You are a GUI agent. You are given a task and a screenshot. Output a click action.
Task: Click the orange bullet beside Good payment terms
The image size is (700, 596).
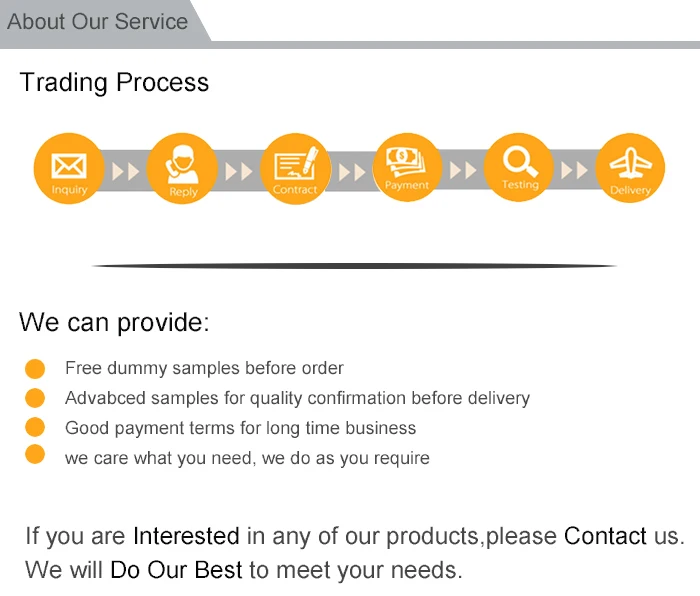click(35, 427)
